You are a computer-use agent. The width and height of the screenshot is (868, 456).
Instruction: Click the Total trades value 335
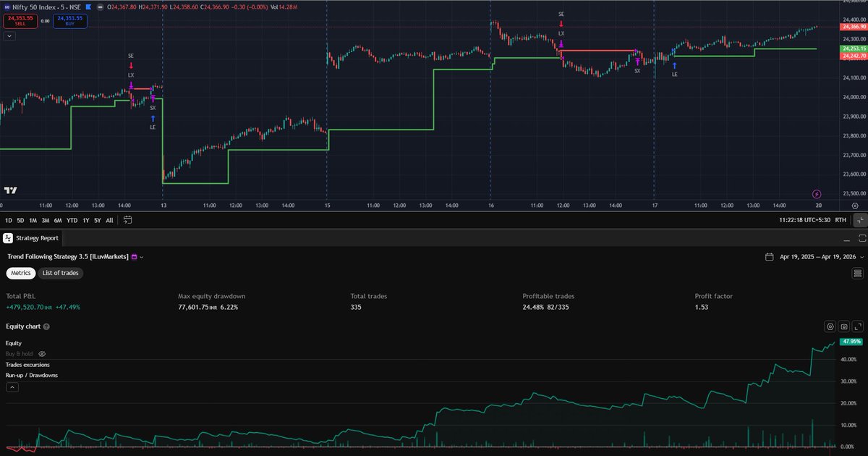[356, 307]
